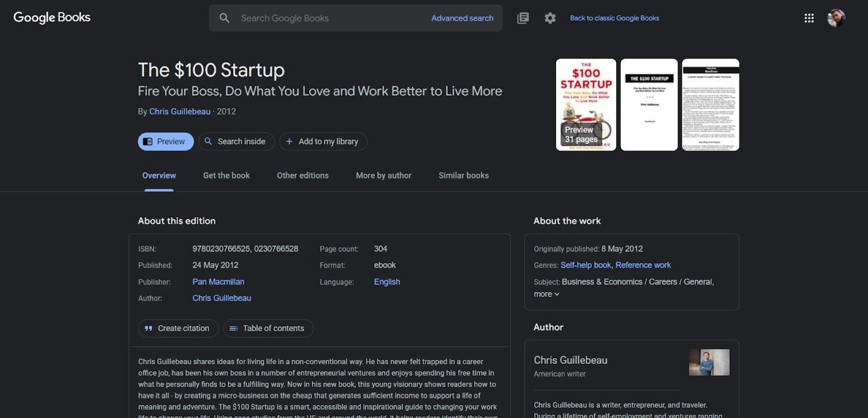The height and width of the screenshot is (418, 868).
Task: Click the profile avatar picture
Action: pos(837,18)
